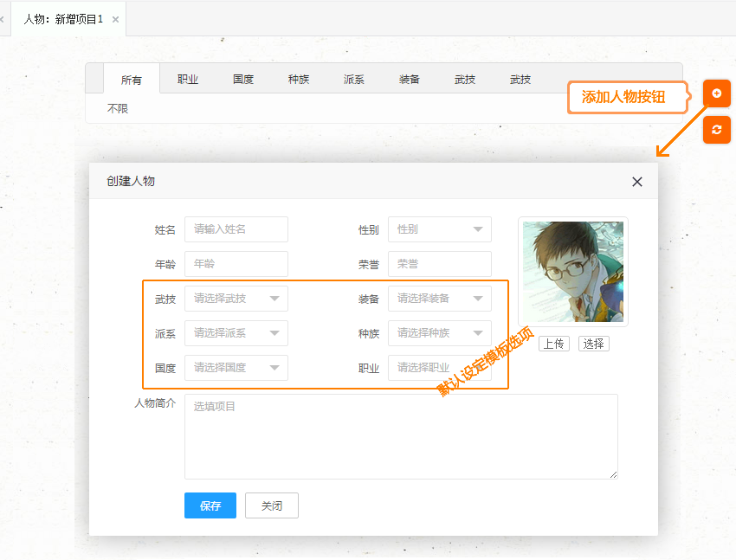
Task: Save the character with 保存
Action: click(x=210, y=505)
